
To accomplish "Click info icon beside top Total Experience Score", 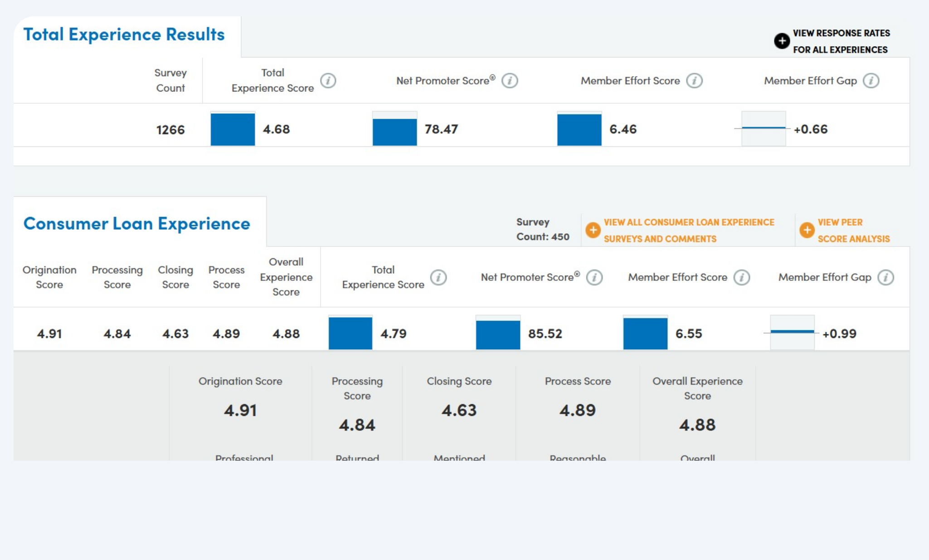I will [328, 81].
